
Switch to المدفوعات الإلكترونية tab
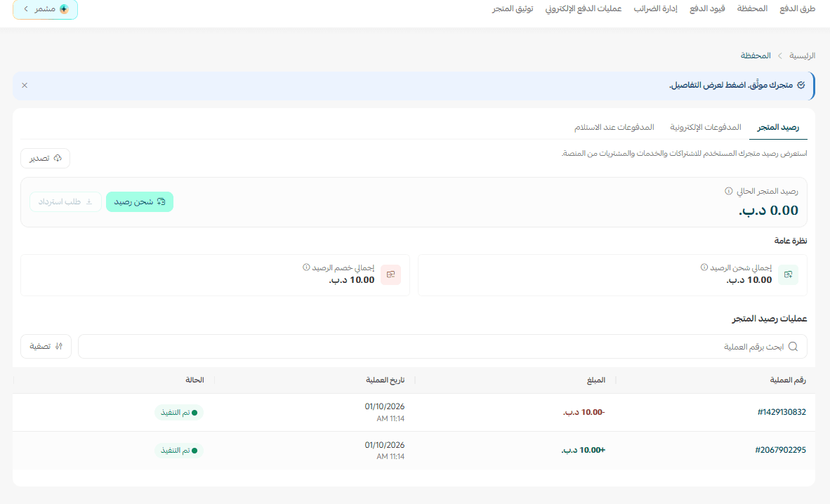point(706,127)
